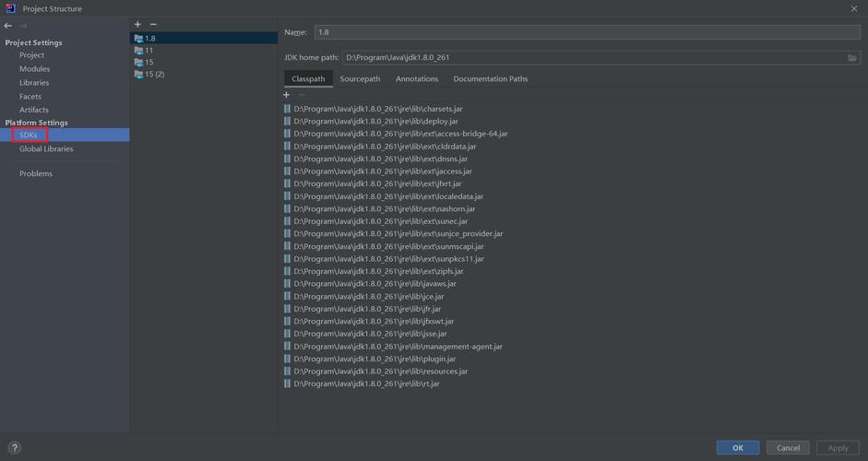
Task: Open Libraries settings page
Action: 34,82
